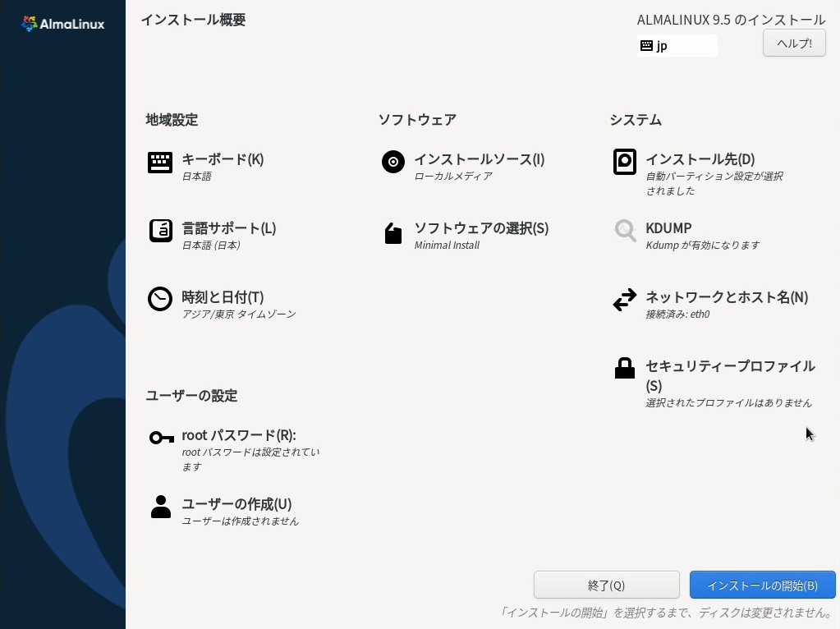This screenshot has width=840, height=629.
Task: Click 接続済み: eth0 status text
Action: (677, 314)
